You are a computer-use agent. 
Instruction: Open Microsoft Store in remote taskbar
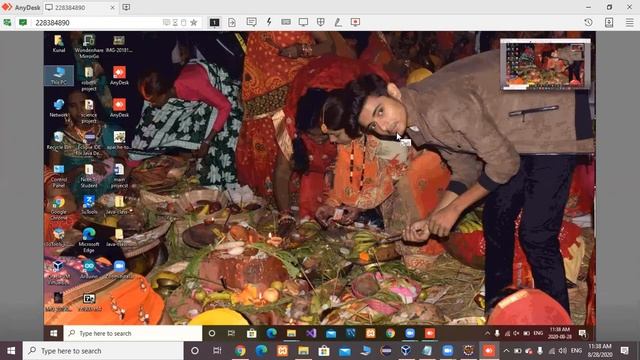[x=251, y=333]
